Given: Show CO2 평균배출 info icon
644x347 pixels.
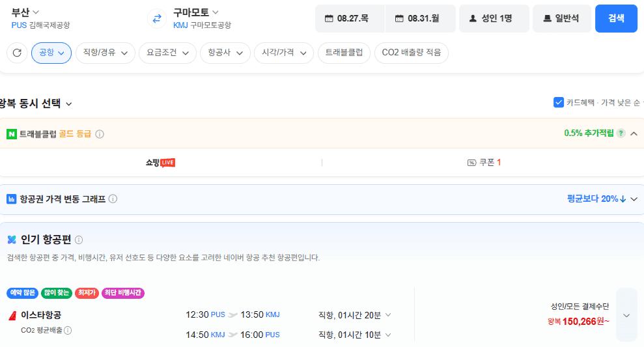Looking at the screenshot, I should pyautogui.click(x=68, y=330).
